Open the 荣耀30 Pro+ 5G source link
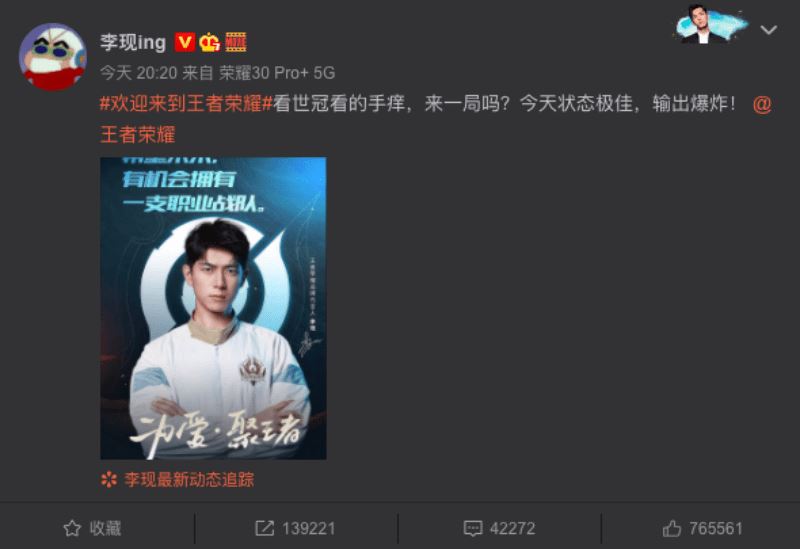The image size is (800, 549). coord(277,73)
